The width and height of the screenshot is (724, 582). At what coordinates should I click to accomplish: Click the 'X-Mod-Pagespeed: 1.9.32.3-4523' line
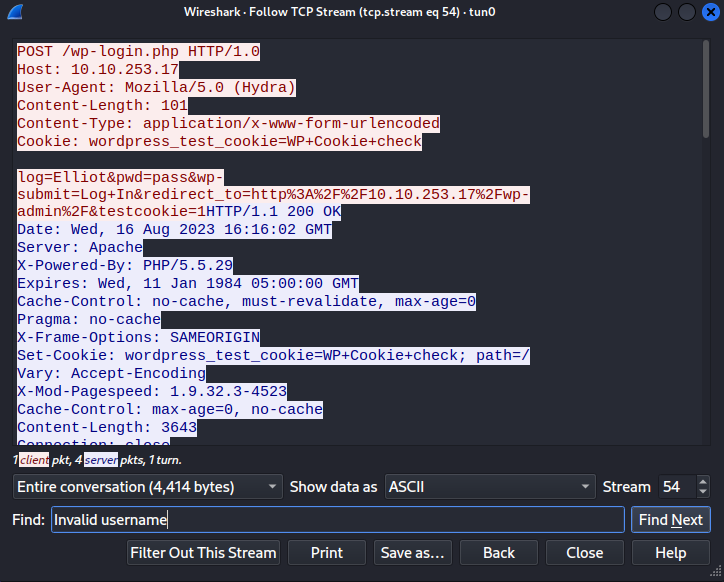coord(152,392)
